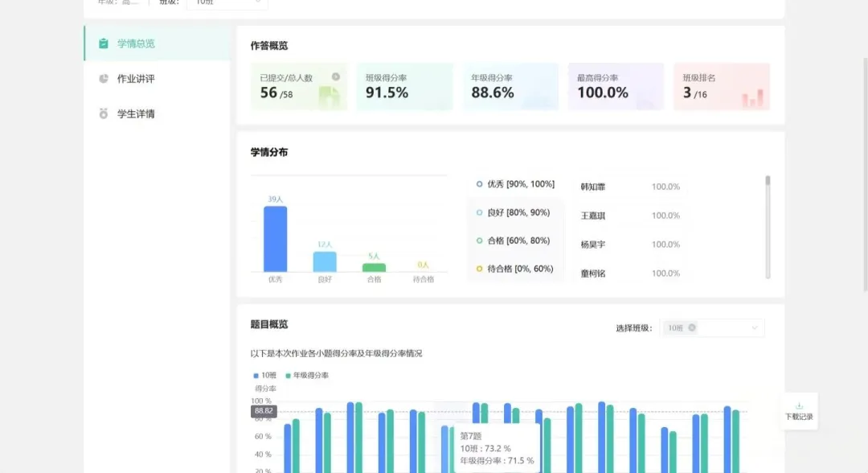Toggle the 10班 series legend
868x473 pixels.
tap(264, 375)
